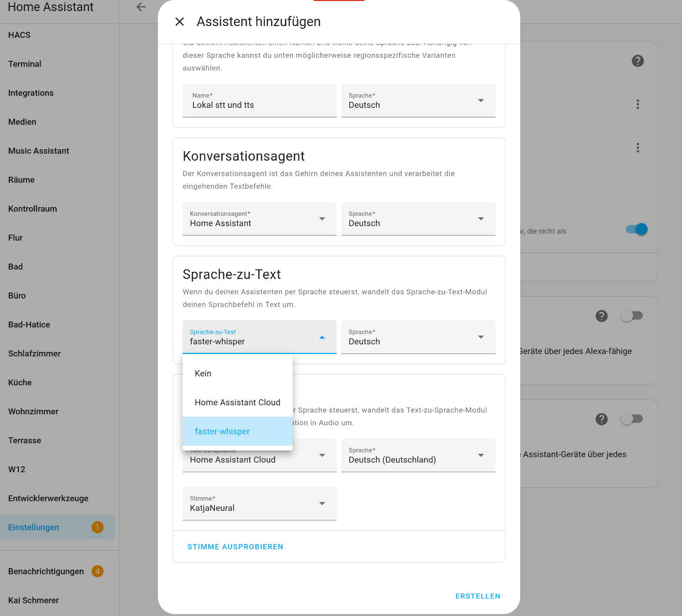Open the lower three-dot overflow menu
This screenshot has height=616, width=682.
[638, 148]
